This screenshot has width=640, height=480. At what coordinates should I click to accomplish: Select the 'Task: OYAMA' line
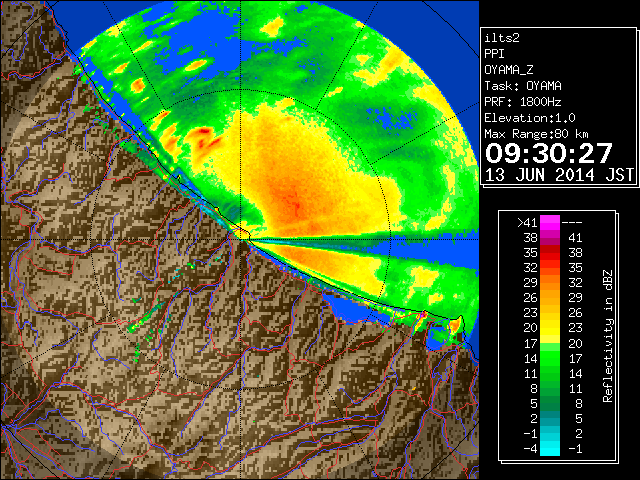coord(523,86)
